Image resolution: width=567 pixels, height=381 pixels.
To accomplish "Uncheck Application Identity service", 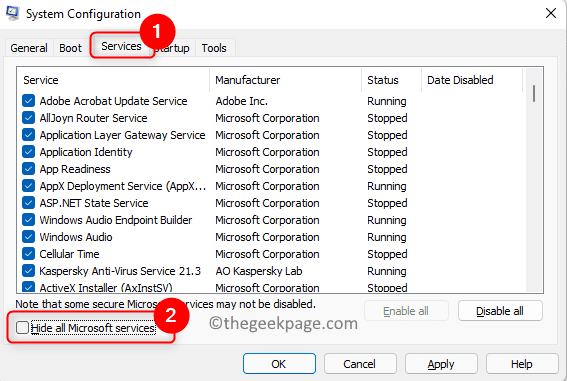I will 28,152.
